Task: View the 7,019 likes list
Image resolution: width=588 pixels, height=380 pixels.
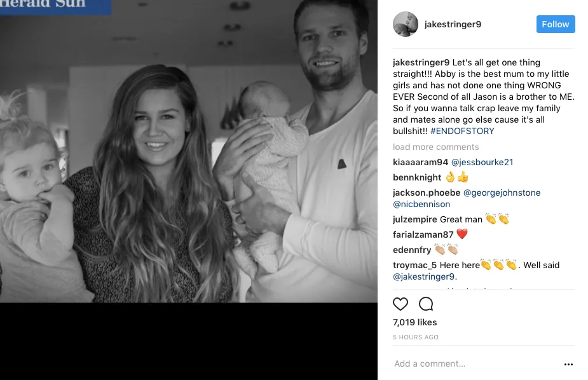Action: (414, 322)
